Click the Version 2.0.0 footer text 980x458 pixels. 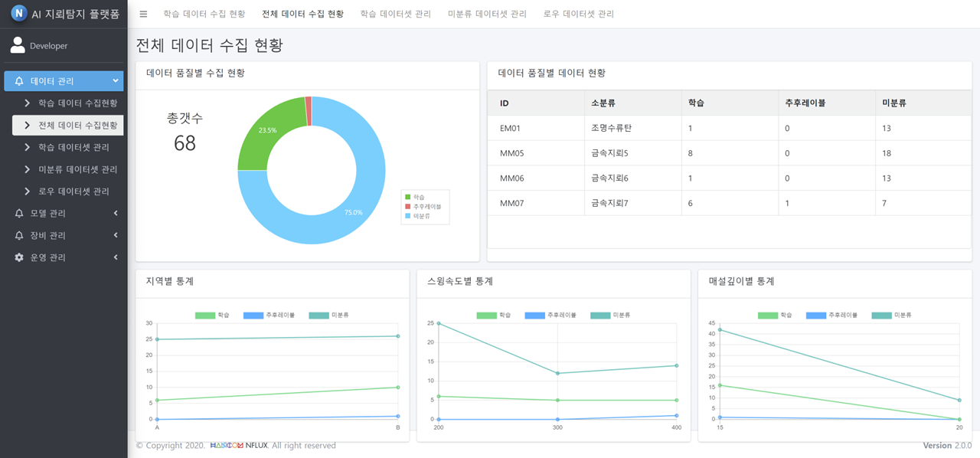click(x=947, y=446)
